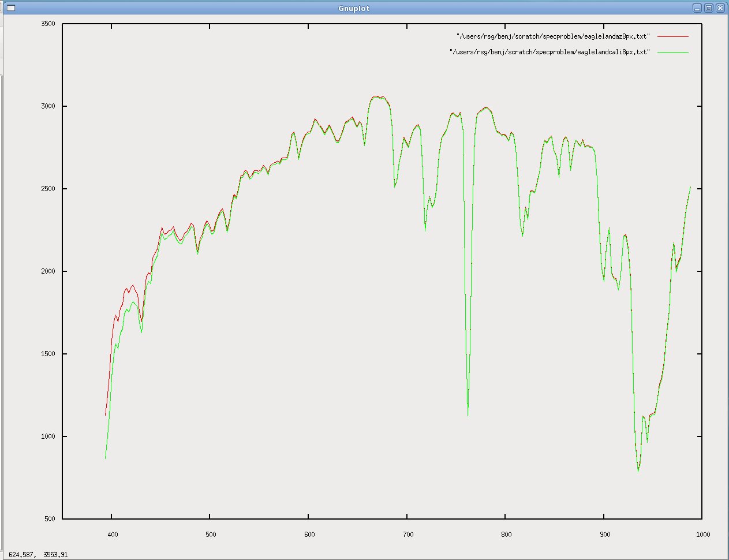Click the Gnuplot title bar text
This screenshot has width=729, height=560.
(354, 8)
